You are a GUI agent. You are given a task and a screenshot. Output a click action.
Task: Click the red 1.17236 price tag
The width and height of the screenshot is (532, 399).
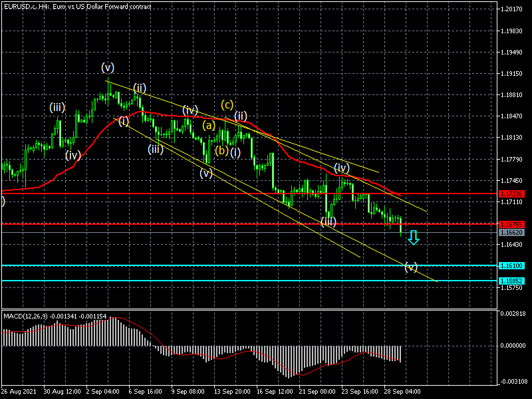click(x=511, y=194)
